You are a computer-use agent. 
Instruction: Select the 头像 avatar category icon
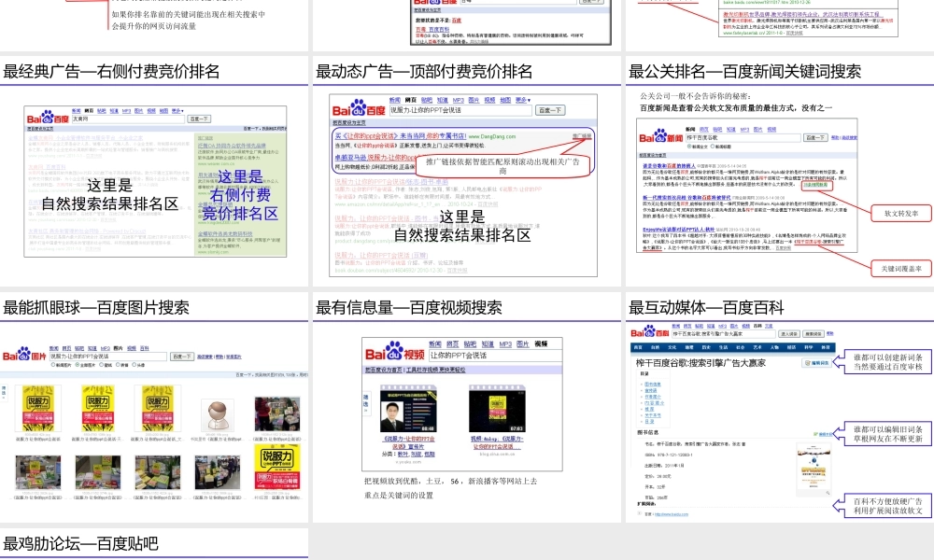135,365
